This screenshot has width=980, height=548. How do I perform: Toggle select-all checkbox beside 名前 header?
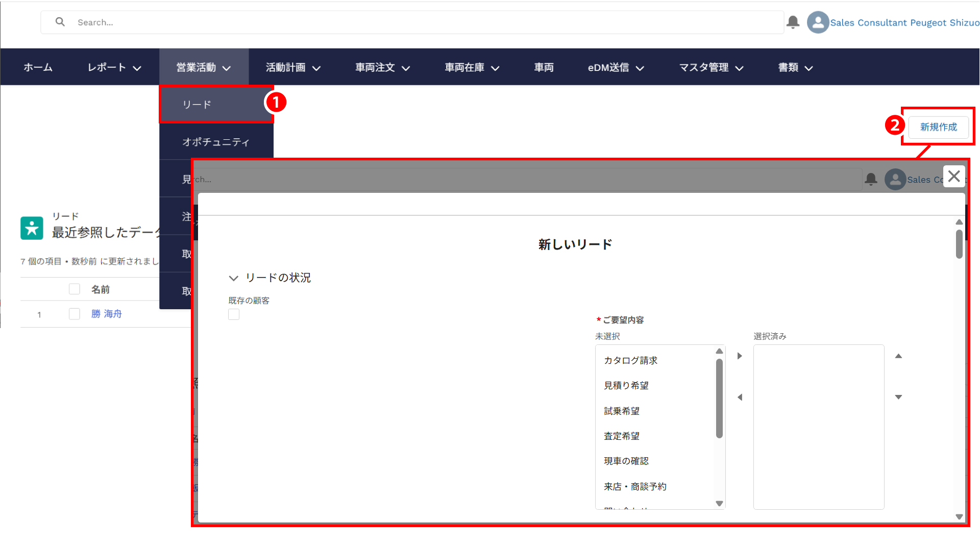[x=75, y=289]
